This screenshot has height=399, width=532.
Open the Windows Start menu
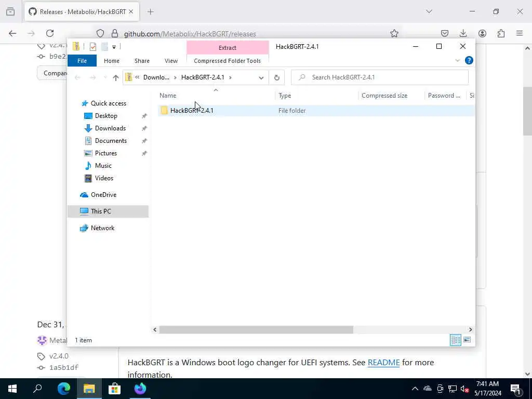12,389
